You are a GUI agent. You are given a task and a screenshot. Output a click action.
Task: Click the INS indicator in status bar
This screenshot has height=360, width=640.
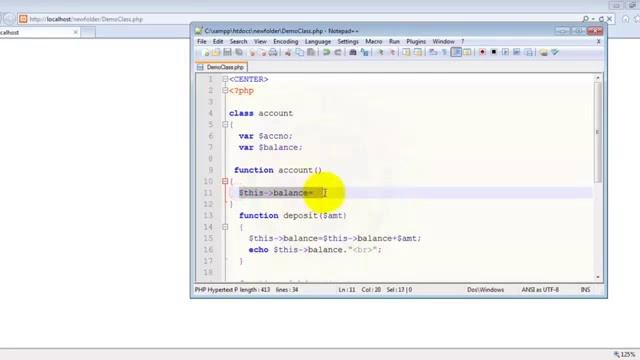coord(585,290)
